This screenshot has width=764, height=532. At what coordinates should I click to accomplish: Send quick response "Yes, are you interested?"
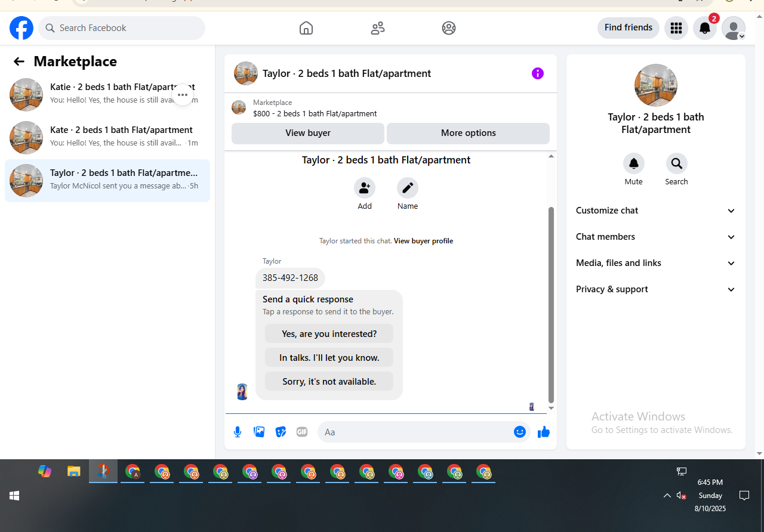pos(329,334)
